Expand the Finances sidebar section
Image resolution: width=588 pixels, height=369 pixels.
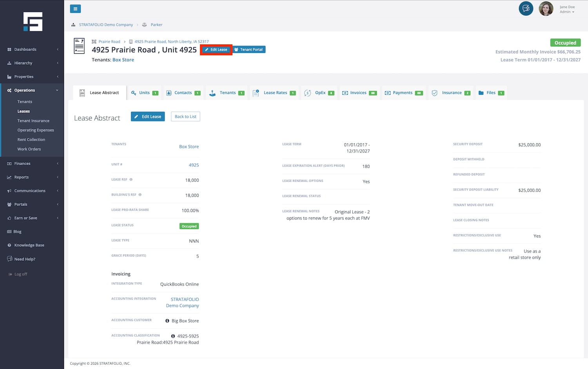click(x=32, y=164)
